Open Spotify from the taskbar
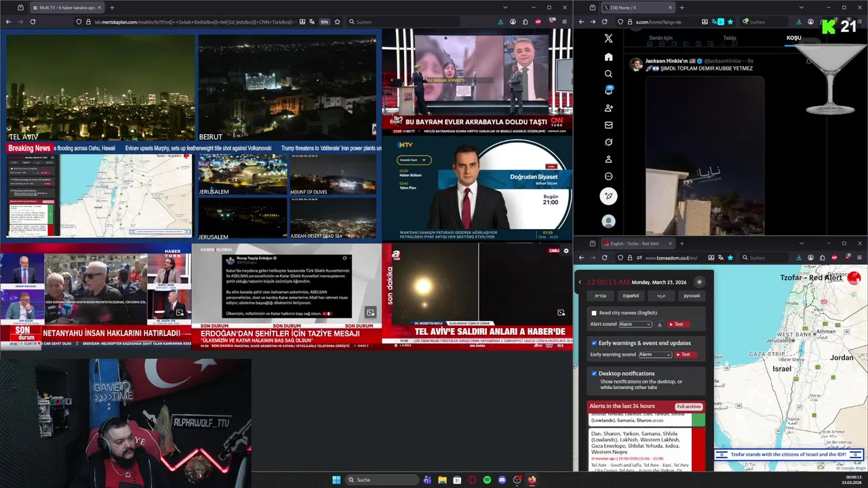Screen dimensions: 868x488 487,480
